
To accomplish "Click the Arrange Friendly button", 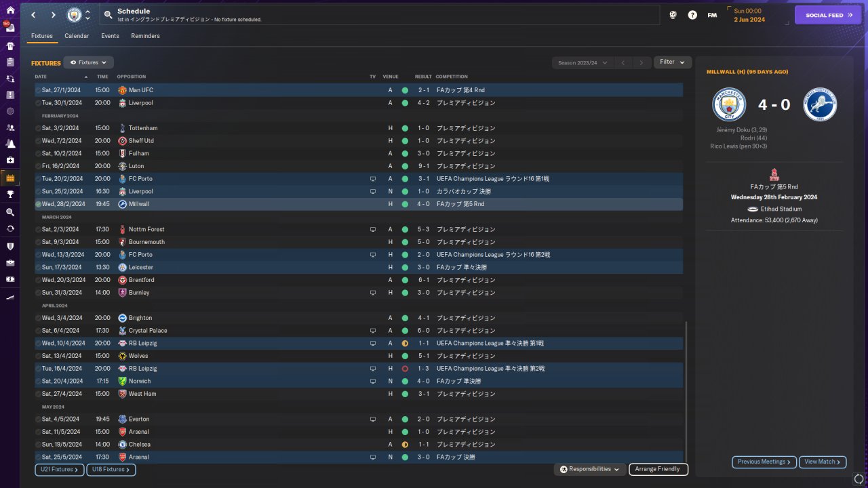I will click(x=658, y=469).
